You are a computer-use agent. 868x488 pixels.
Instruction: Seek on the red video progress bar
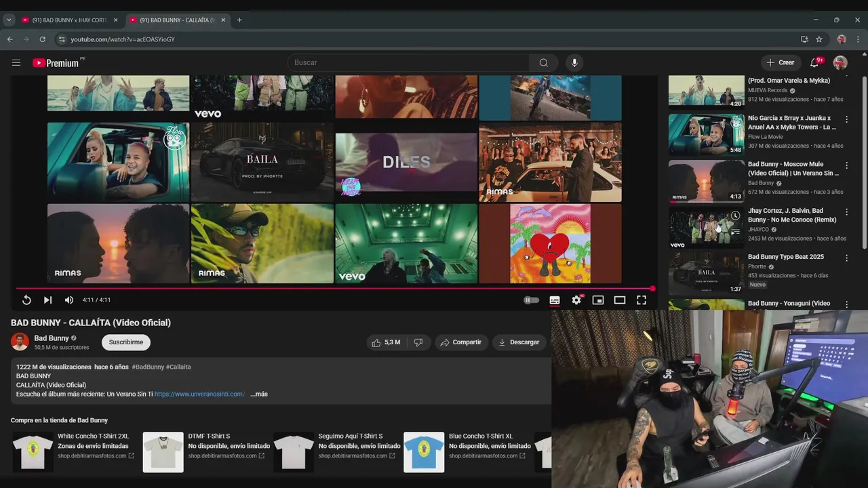[x=334, y=289]
